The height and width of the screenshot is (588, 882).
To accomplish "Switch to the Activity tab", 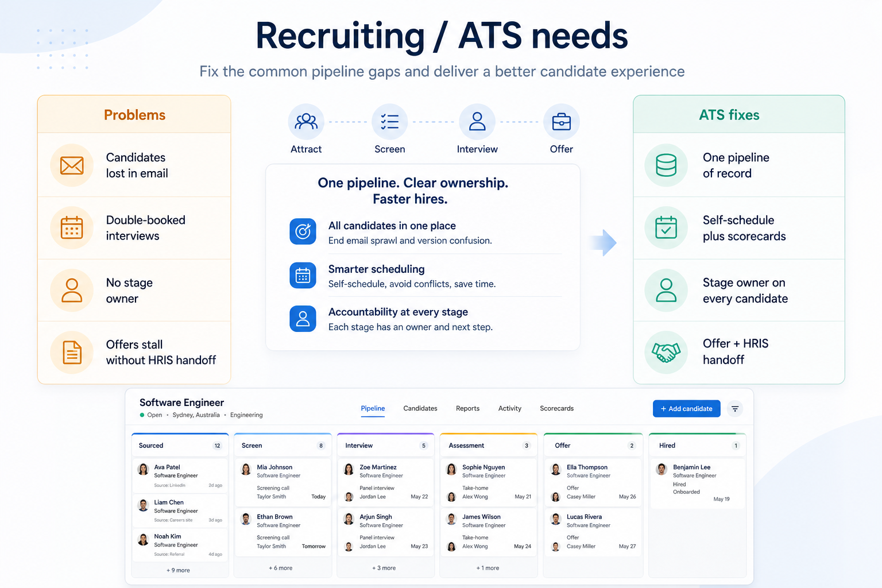I will pyautogui.click(x=510, y=408).
